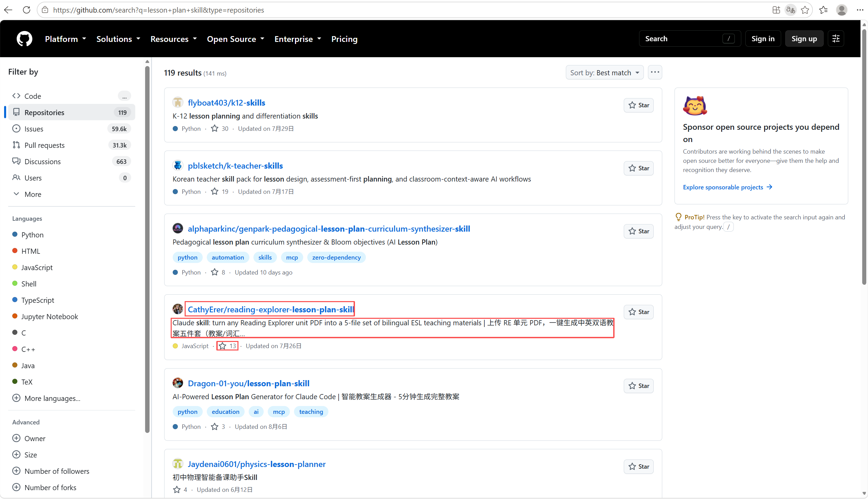Image resolution: width=868 pixels, height=499 pixels.
Task: Star the flyboat403/k12-skills repository
Action: (x=639, y=105)
